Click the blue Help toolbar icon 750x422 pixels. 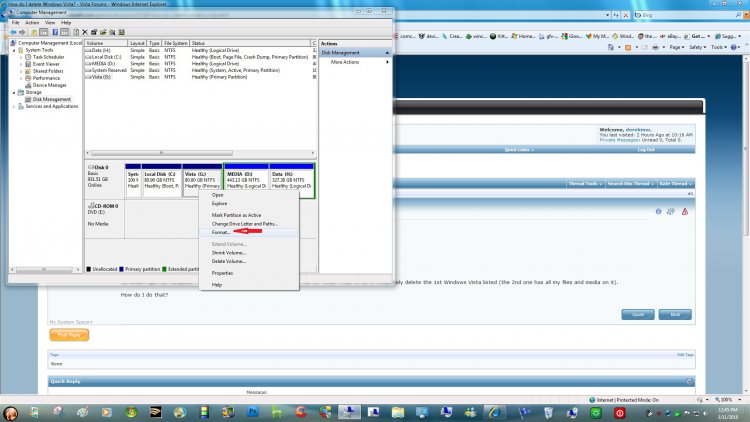(55, 32)
